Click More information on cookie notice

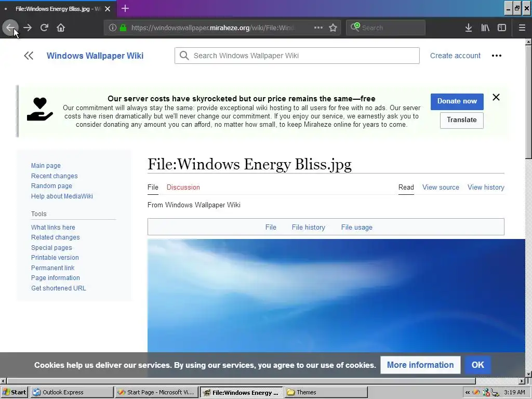coord(420,365)
